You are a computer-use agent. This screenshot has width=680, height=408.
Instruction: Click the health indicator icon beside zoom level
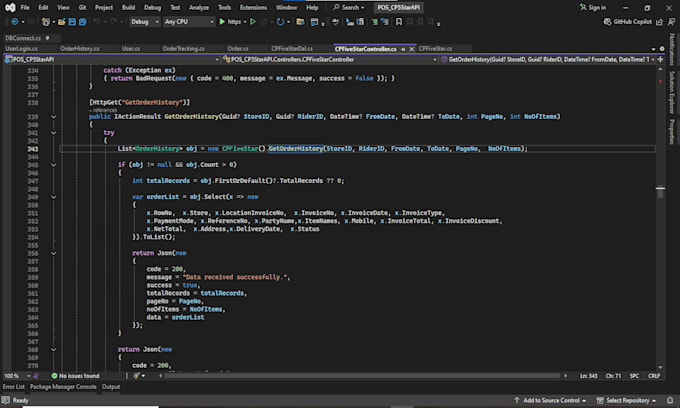pyautogui.click(x=36, y=376)
